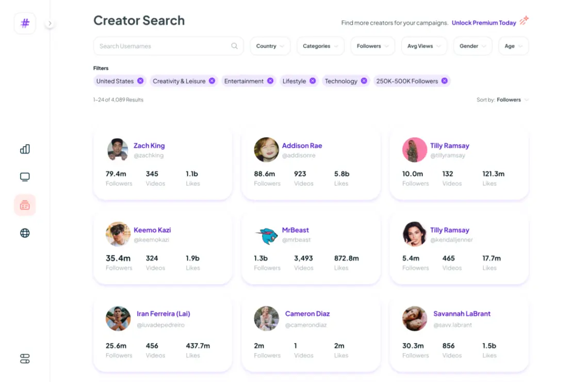The image size is (588, 382).
Task: Open the Country dropdown
Action: pyautogui.click(x=270, y=46)
